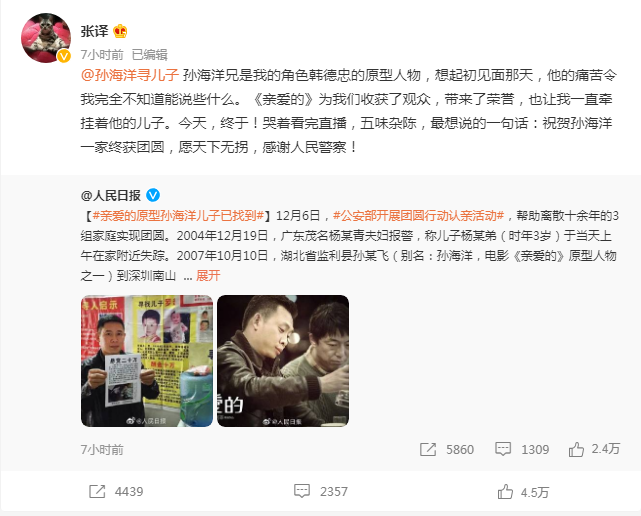Repost 张译's post showing 4439
This screenshot has height=516, width=641.
[x=97, y=491]
